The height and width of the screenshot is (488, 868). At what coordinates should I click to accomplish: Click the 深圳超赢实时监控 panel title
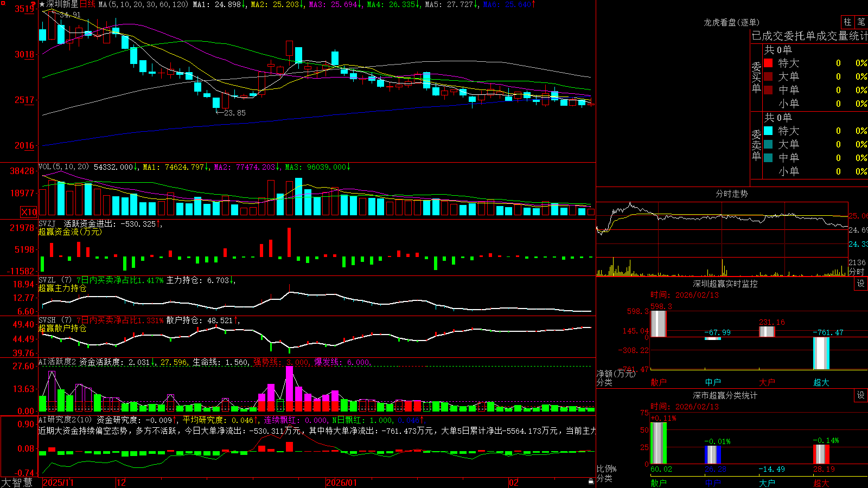coord(725,284)
